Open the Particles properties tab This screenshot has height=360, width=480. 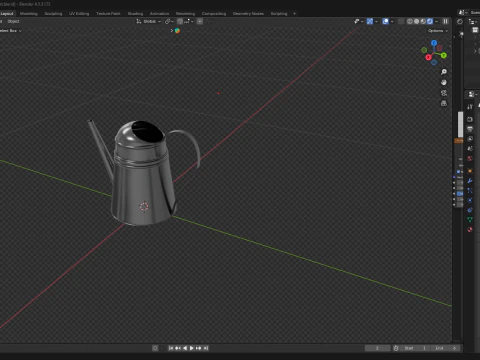470,190
